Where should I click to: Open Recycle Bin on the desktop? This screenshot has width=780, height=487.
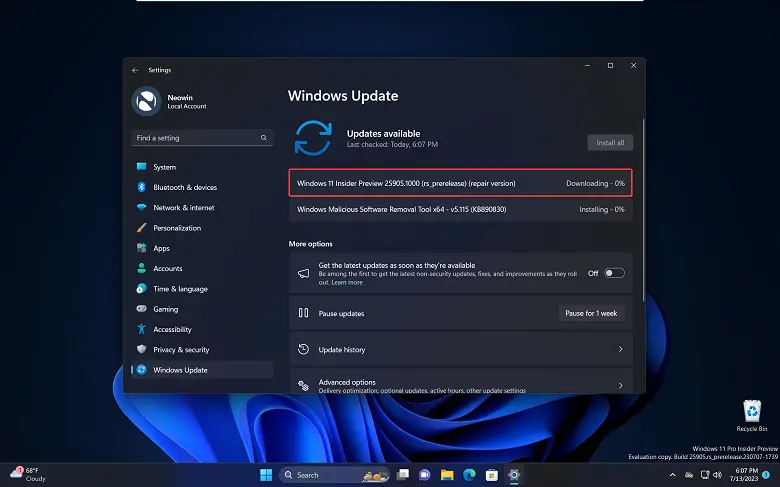tap(752, 416)
